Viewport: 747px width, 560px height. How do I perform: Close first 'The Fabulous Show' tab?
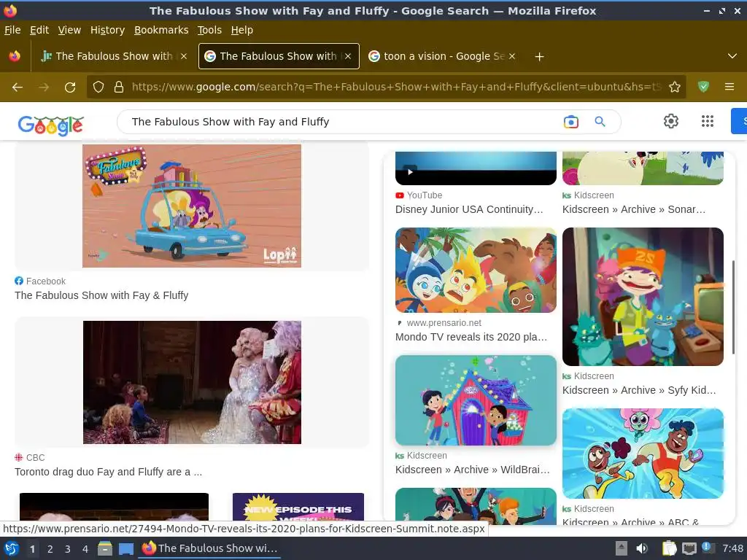coord(184,56)
